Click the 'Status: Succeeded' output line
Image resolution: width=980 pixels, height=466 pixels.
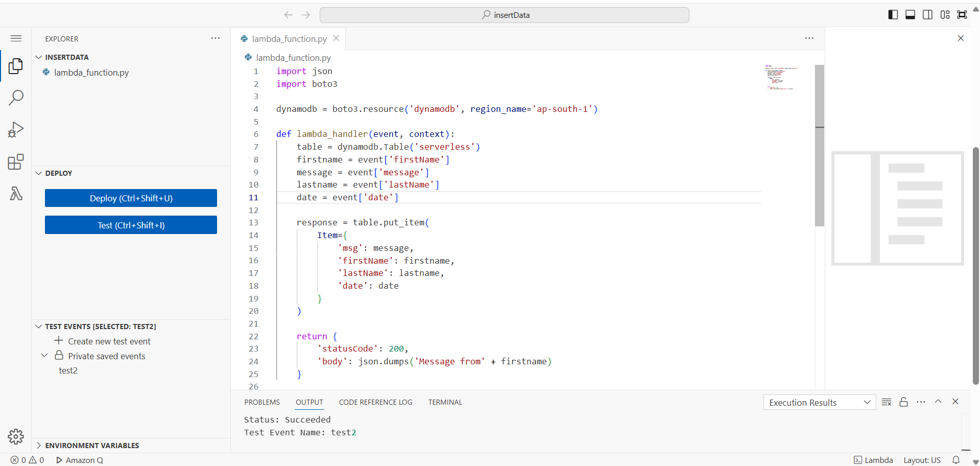[287, 420]
